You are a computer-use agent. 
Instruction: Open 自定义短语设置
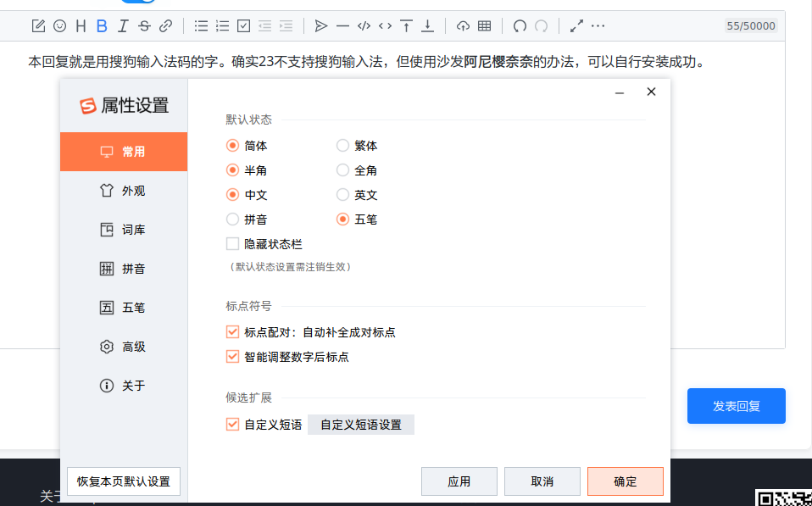360,424
